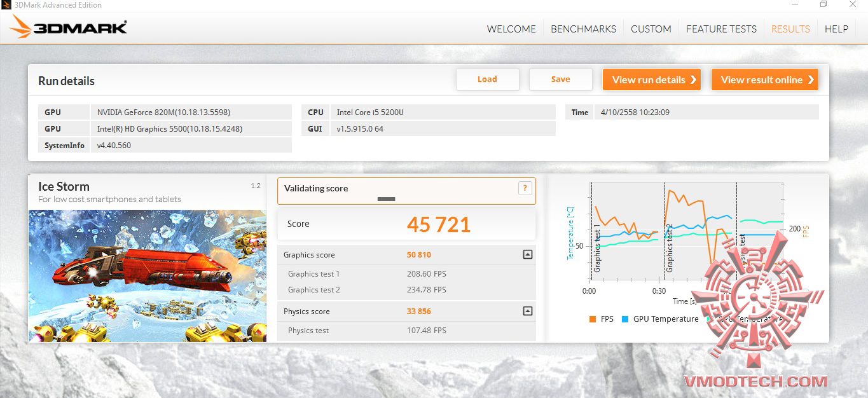Click View result online button
Viewport: 868px width, 398px height.
click(765, 79)
